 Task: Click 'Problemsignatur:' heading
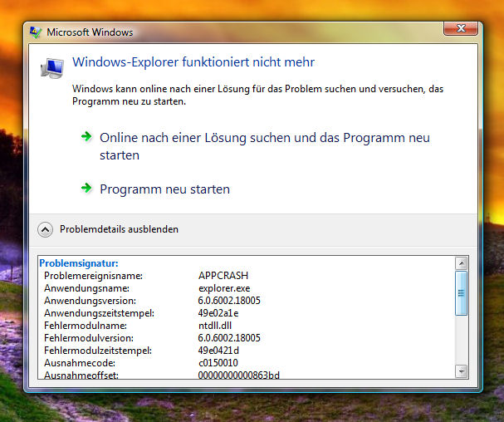(x=79, y=263)
